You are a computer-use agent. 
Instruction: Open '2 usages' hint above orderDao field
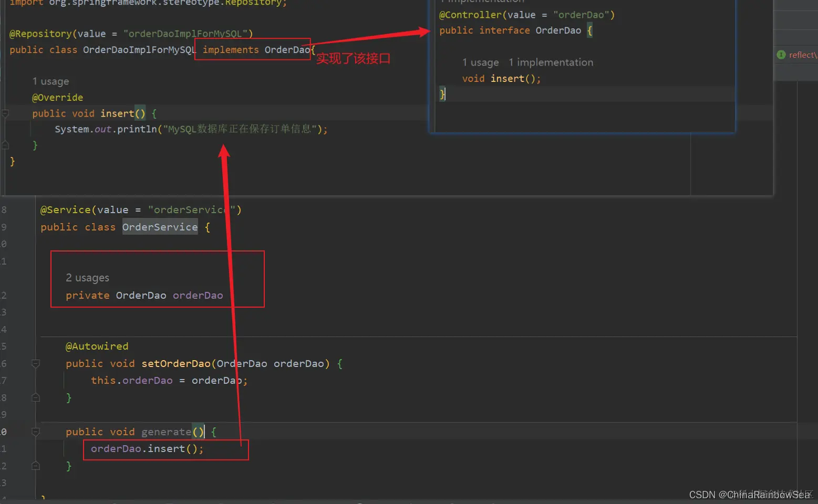(x=87, y=278)
